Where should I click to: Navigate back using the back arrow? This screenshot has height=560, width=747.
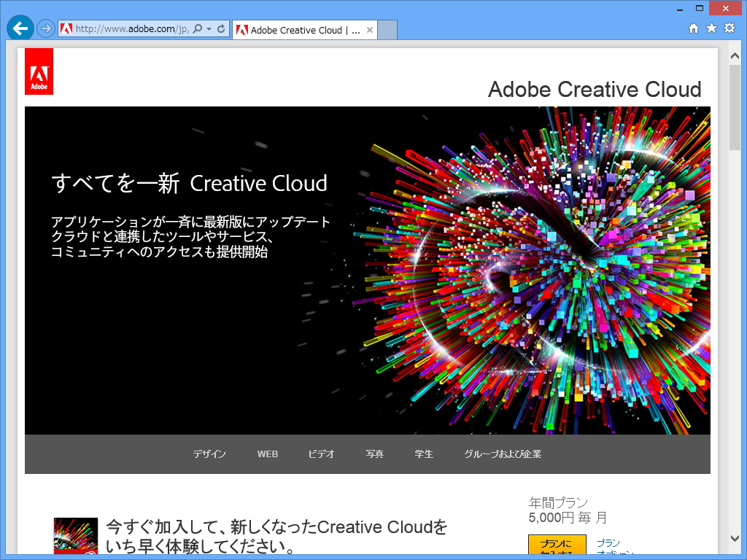(20, 28)
